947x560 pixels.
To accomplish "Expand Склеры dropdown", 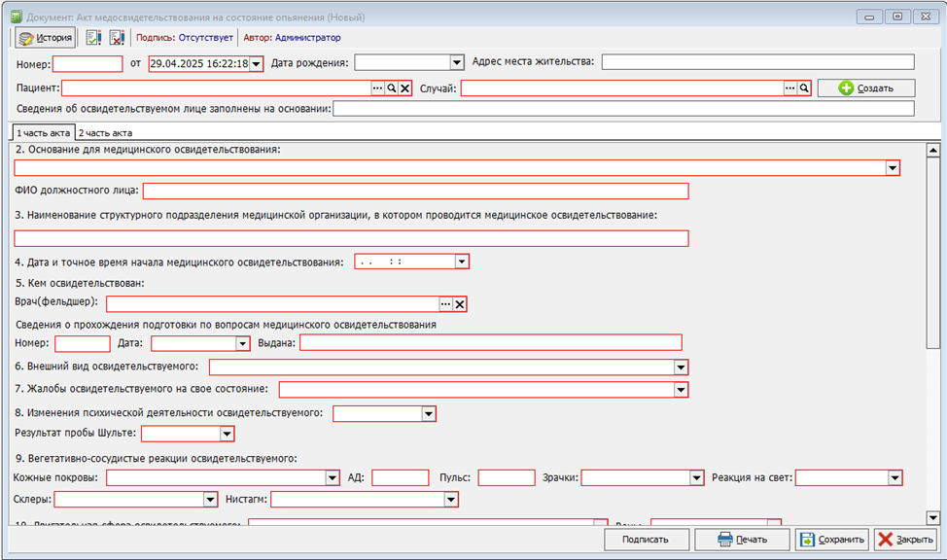I will pos(210,499).
